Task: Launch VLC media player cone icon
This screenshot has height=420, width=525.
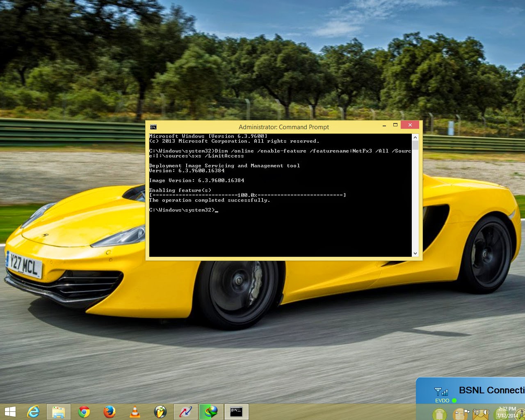Action: click(135, 412)
